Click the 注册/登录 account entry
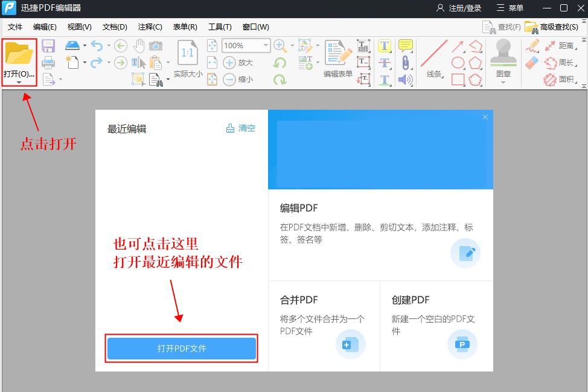The height and width of the screenshot is (392, 588). (x=465, y=8)
